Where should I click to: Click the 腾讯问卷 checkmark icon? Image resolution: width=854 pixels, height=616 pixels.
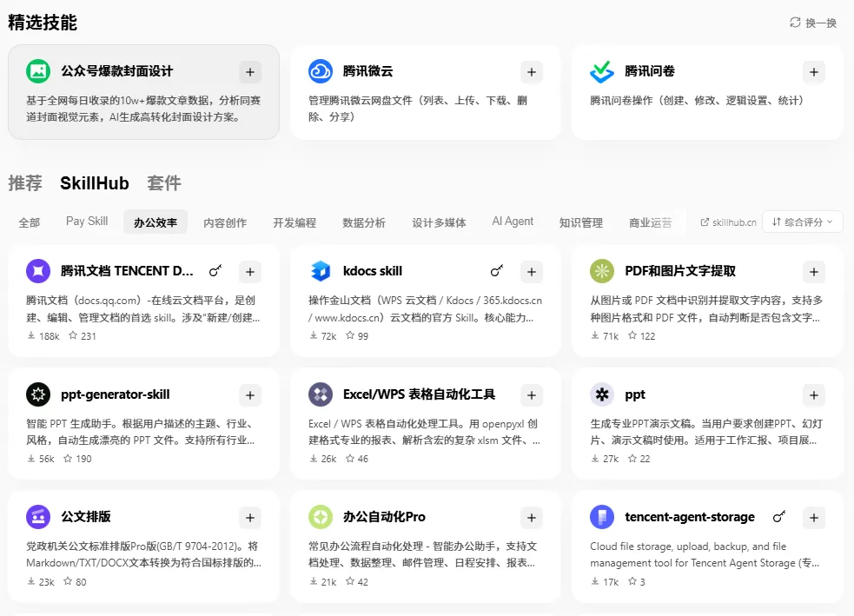tap(602, 71)
